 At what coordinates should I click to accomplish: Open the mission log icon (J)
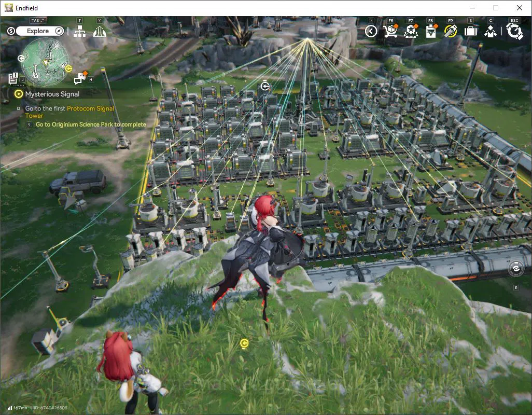click(x=13, y=78)
